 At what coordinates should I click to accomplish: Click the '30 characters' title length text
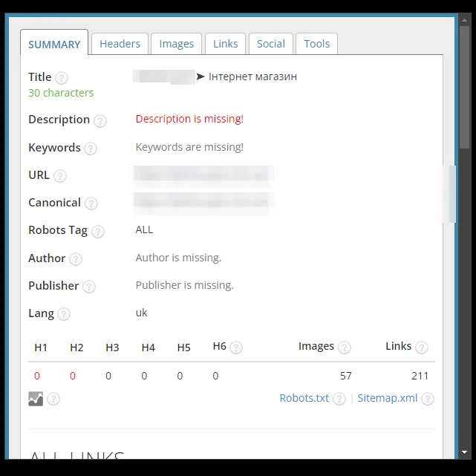click(x=61, y=93)
